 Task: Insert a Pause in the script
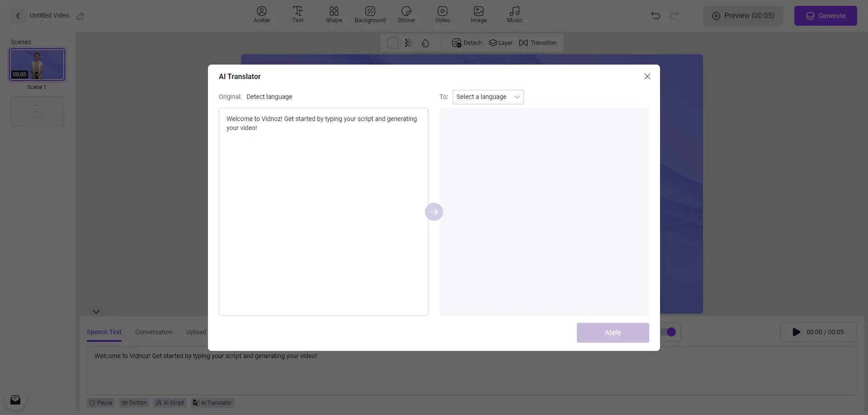(x=100, y=402)
